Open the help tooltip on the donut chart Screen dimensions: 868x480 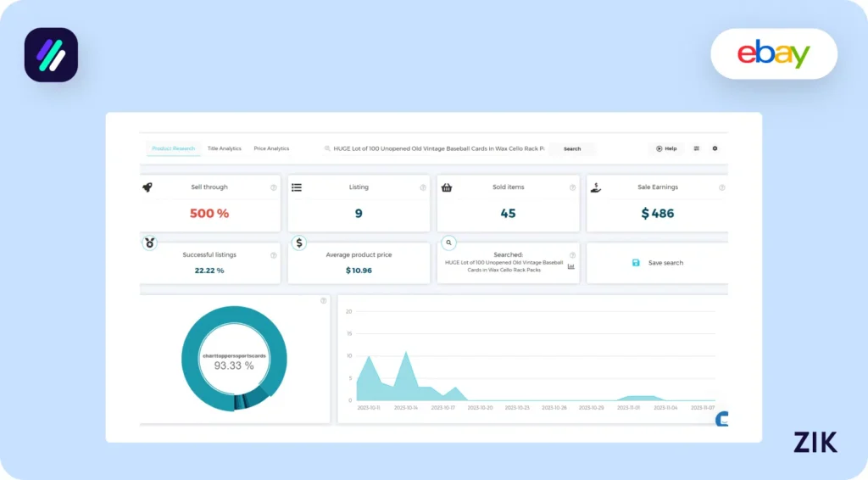click(x=323, y=301)
